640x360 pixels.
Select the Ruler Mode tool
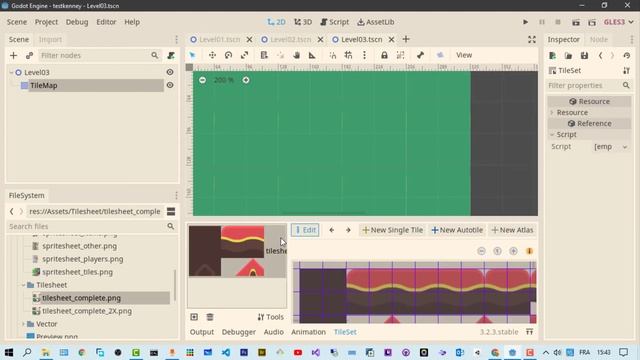[x=312, y=55]
